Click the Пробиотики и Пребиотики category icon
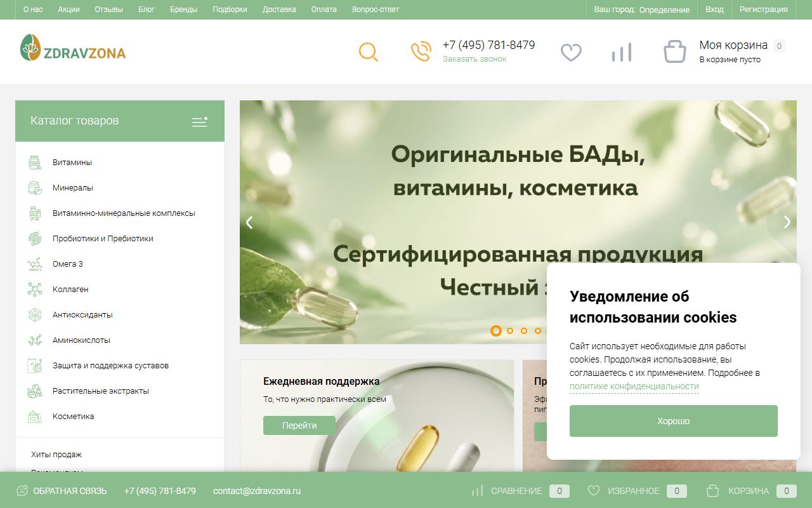812x508 pixels. point(35,239)
